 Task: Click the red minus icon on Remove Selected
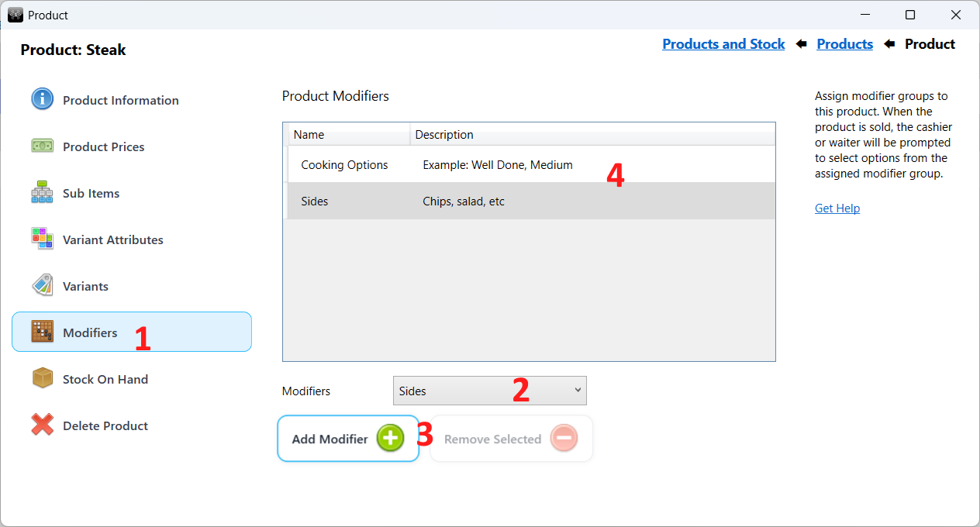point(564,439)
